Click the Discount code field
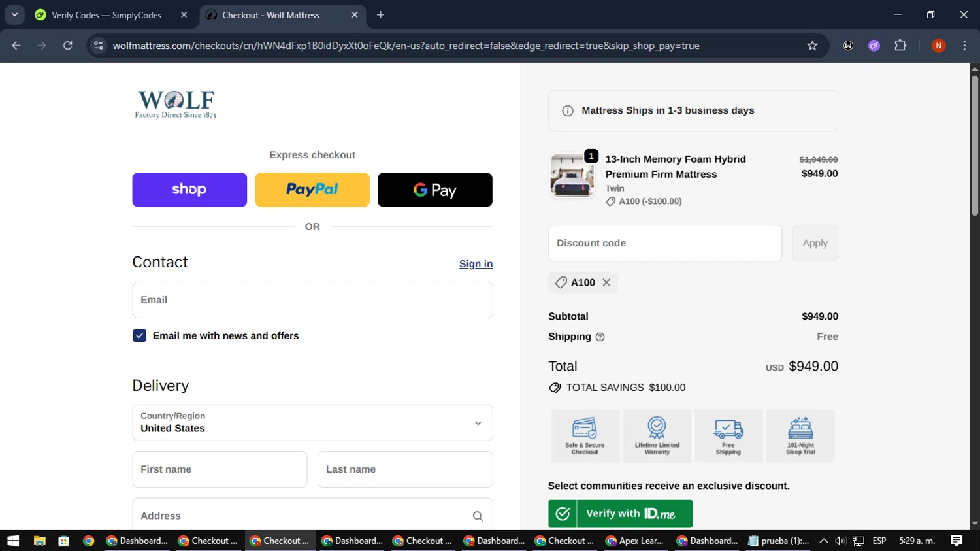Viewport: 980px width, 551px height. [665, 243]
